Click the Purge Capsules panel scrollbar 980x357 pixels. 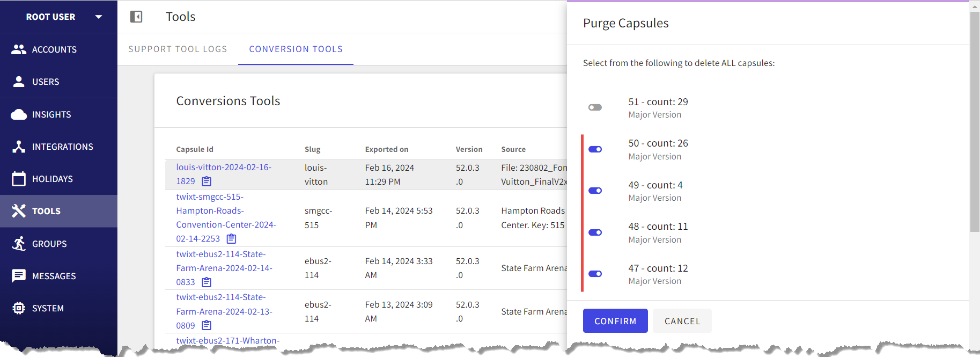tap(975, 122)
